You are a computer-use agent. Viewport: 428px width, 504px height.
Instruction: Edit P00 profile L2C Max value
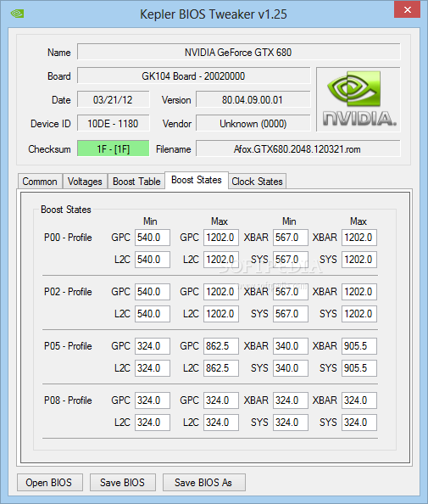[221, 260]
